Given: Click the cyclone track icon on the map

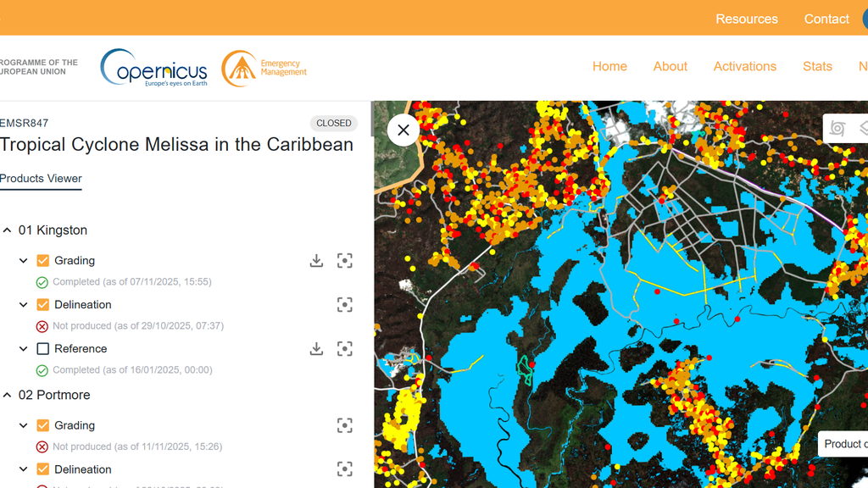Looking at the screenshot, I should (837, 128).
